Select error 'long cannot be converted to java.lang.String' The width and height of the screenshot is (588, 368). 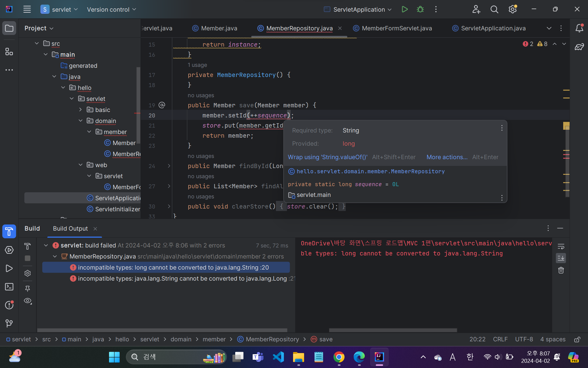tap(166, 267)
